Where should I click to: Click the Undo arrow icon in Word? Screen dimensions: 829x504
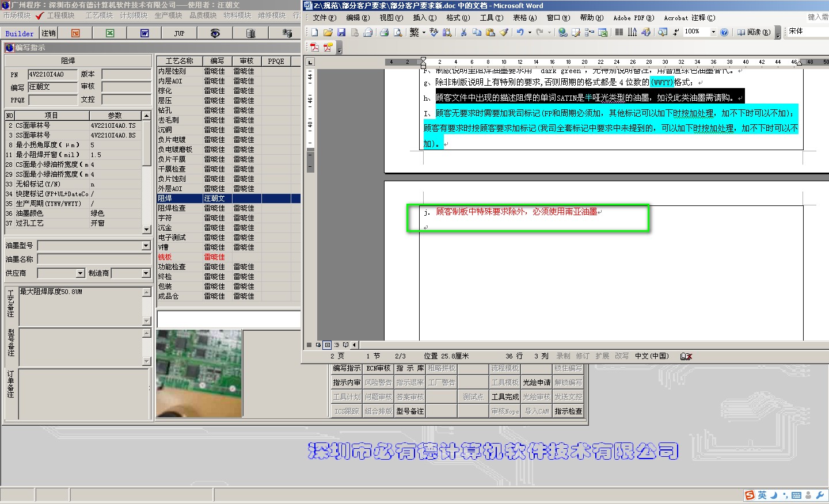tap(520, 32)
